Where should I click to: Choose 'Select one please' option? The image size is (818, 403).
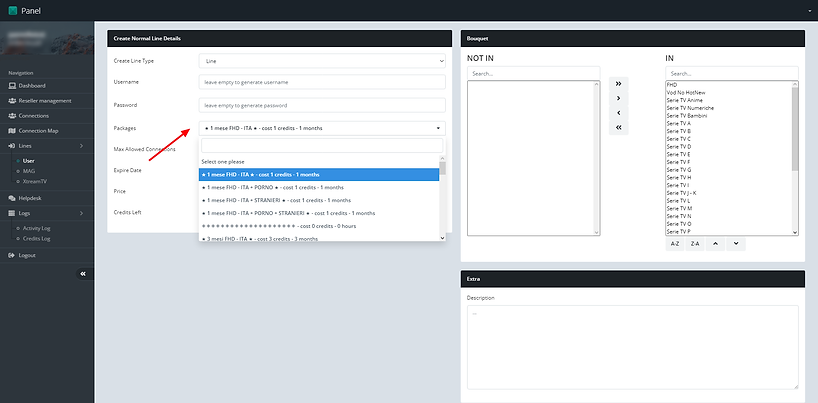(x=319, y=162)
